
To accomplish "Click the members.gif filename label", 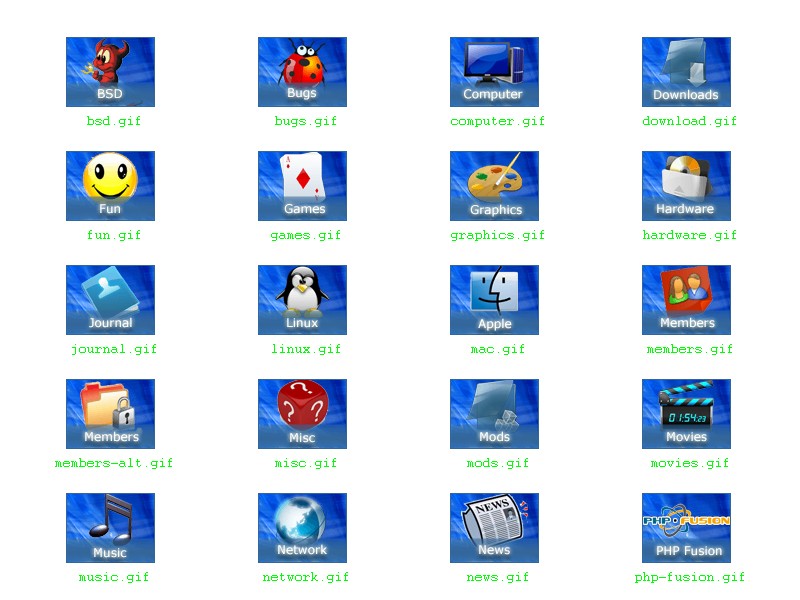I will [x=689, y=349].
